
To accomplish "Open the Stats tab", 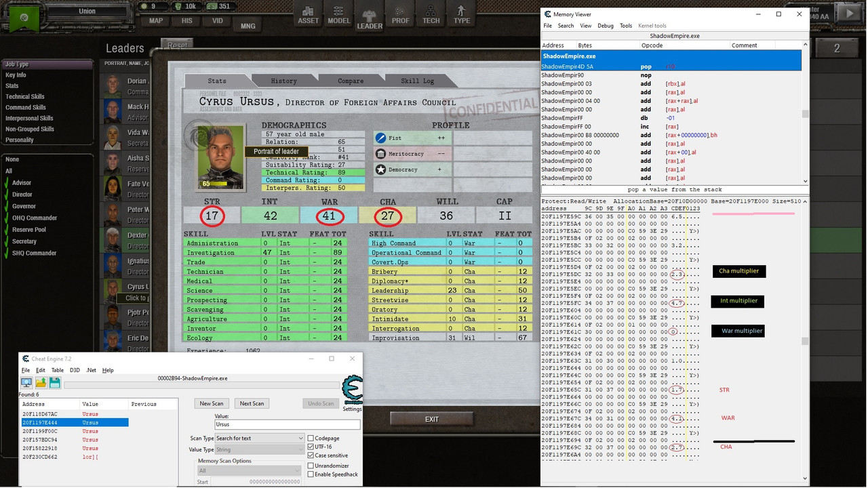I will pos(217,81).
